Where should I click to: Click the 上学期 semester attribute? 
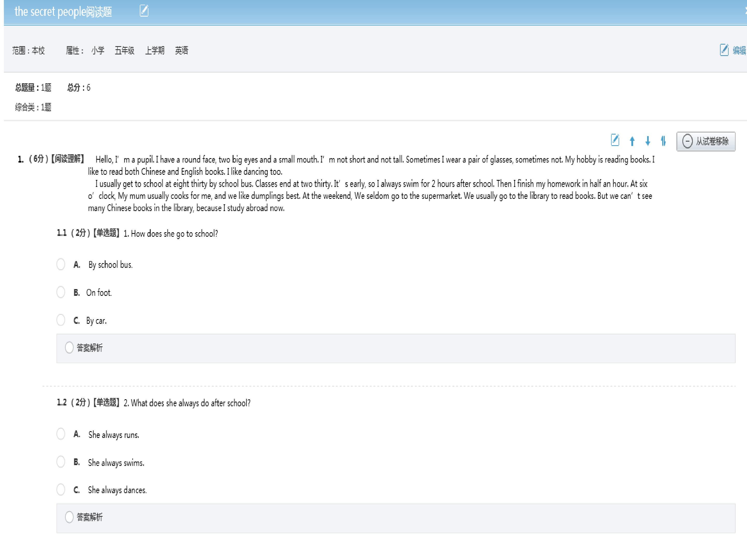pos(155,51)
